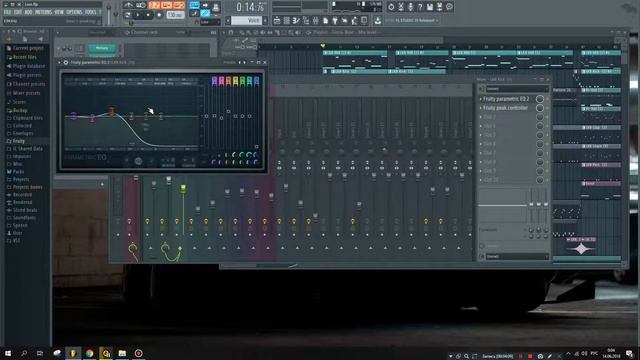Screen dimensions: 640x360
Task: Click the EQ monitor circle button at bottom
Action: click(x=138, y=161)
